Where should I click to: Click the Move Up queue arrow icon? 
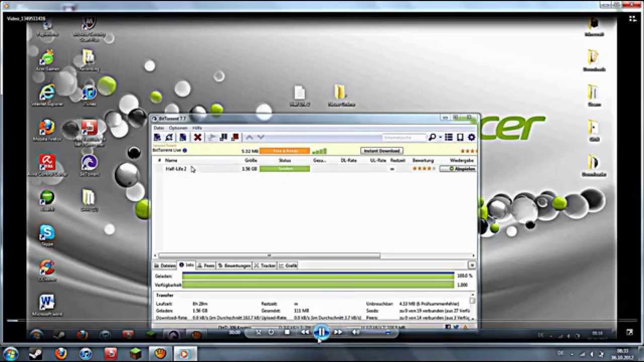[x=250, y=137]
